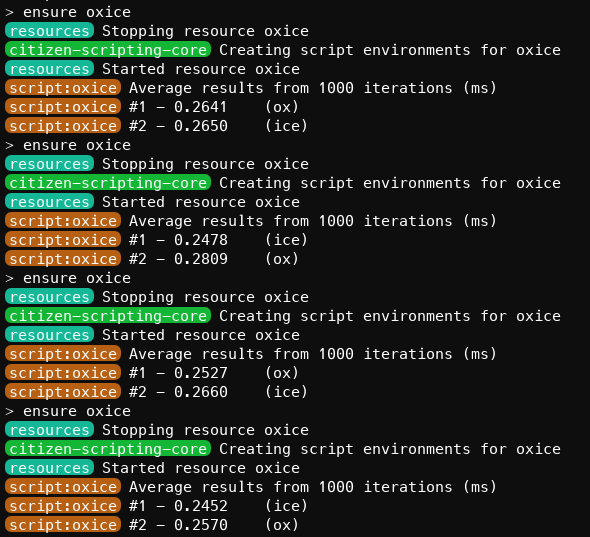Click the 0.2641 (ox) result line
This screenshot has width=590, height=537.
152,107
